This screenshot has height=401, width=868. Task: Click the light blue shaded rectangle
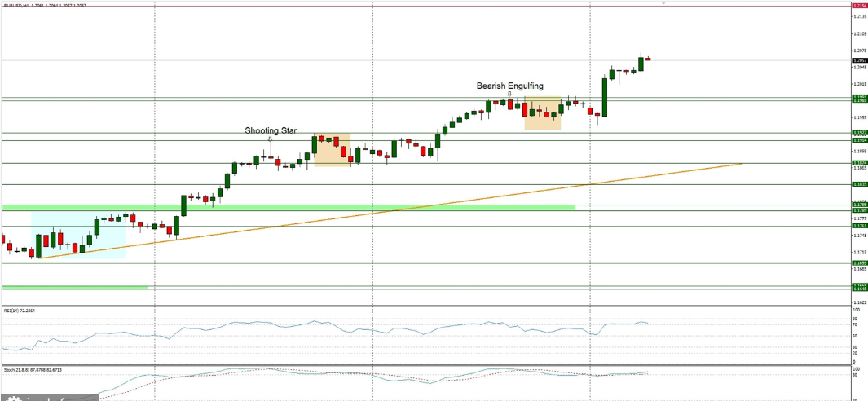77,235
